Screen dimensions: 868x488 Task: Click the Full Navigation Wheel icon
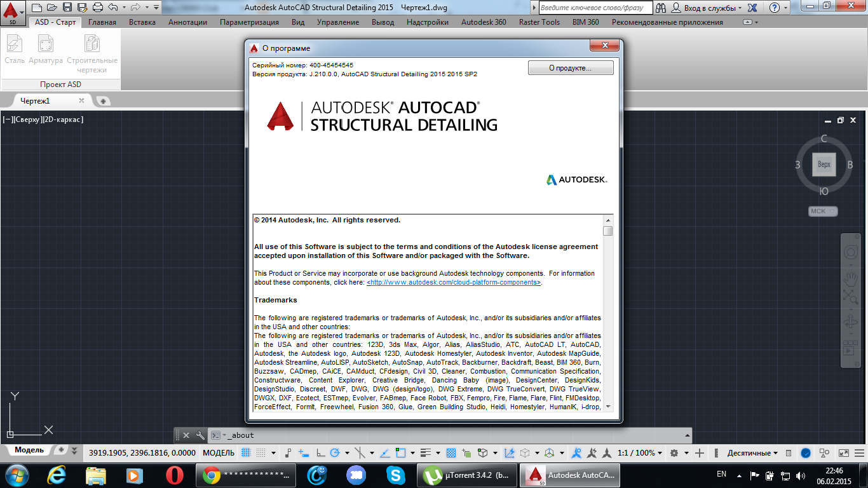[850, 252]
